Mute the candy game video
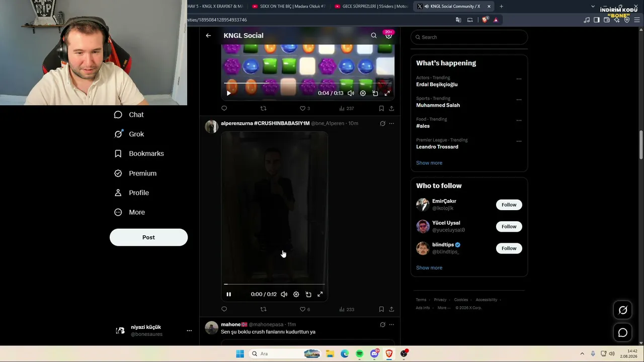The width and height of the screenshot is (644, 362). [351, 93]
